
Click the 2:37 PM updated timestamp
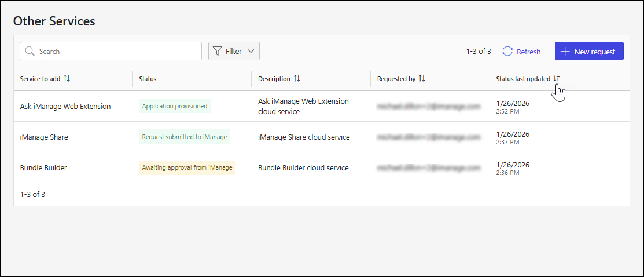click(507, 142)
